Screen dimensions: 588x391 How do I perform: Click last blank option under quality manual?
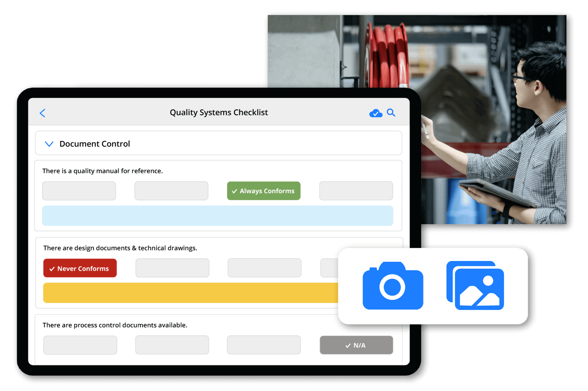[356, 191]
